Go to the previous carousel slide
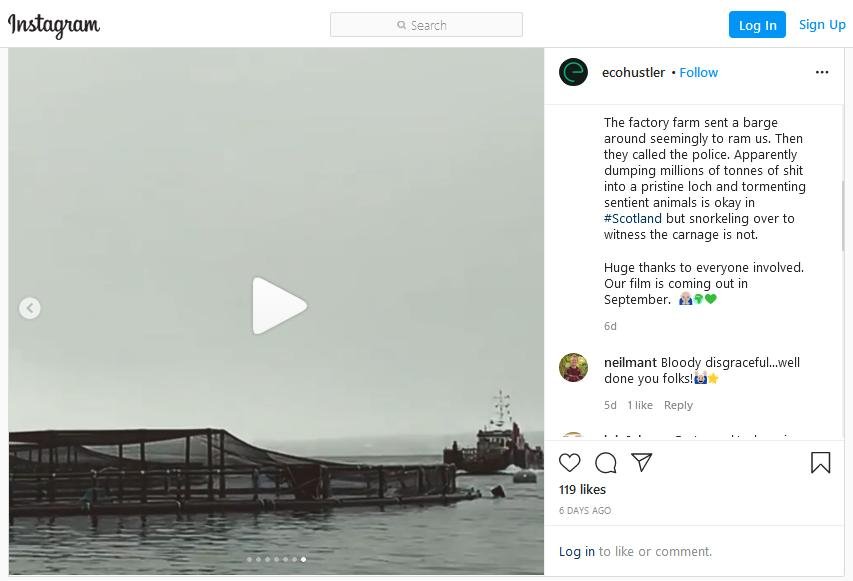 [29, 308]
